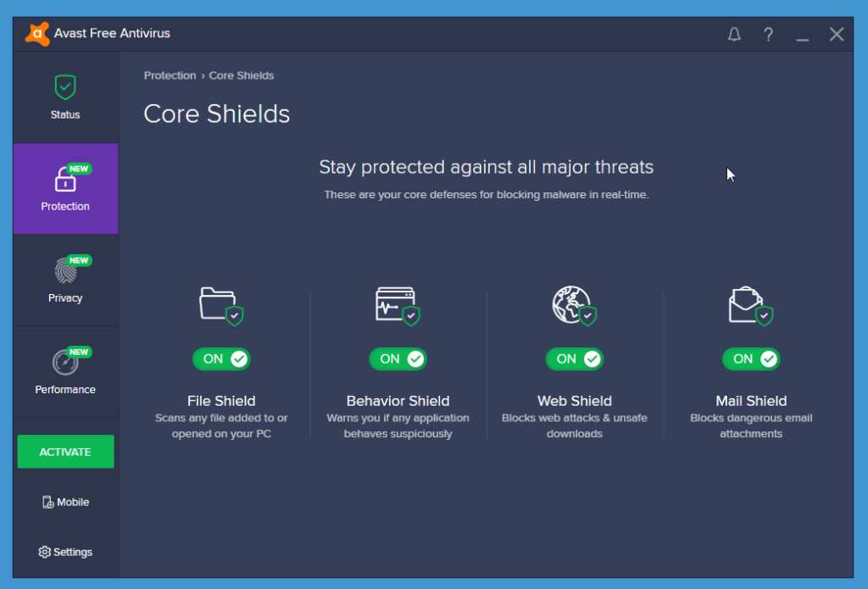Click the File Shield folder icon
This screenshot has height=589, width=868.
[221, 306]
